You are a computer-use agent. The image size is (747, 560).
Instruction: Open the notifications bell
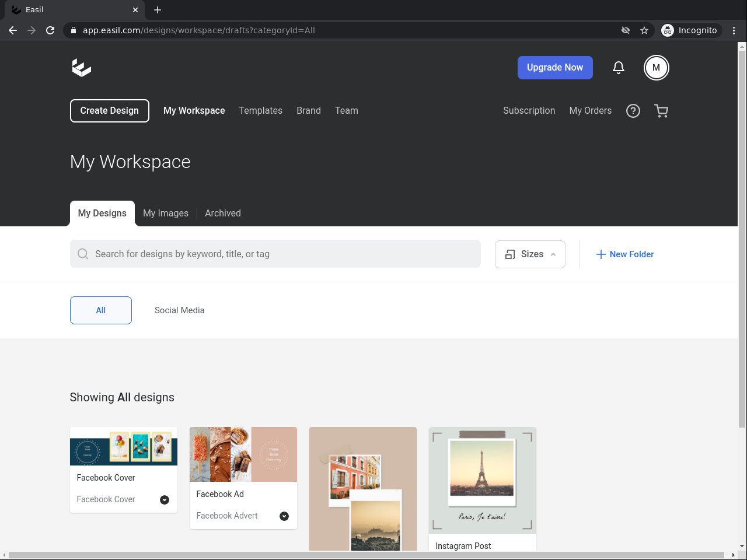coord(619,68)
